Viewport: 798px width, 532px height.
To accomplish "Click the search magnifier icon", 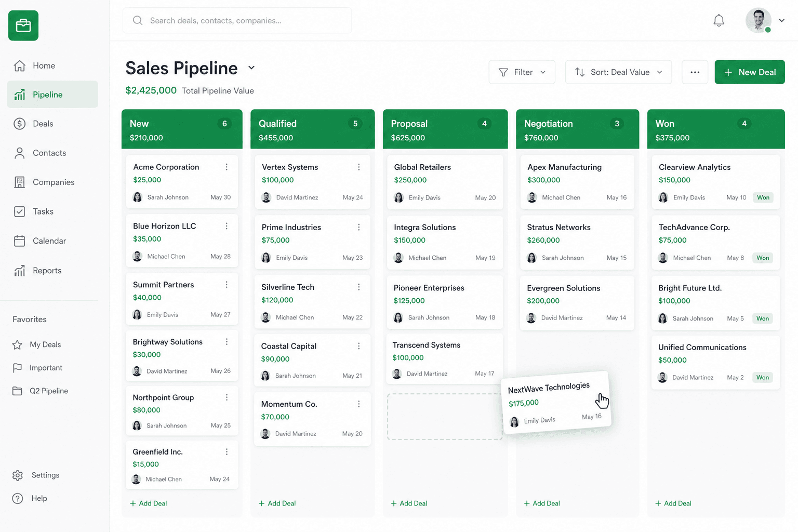I will [x=138, y=20].
